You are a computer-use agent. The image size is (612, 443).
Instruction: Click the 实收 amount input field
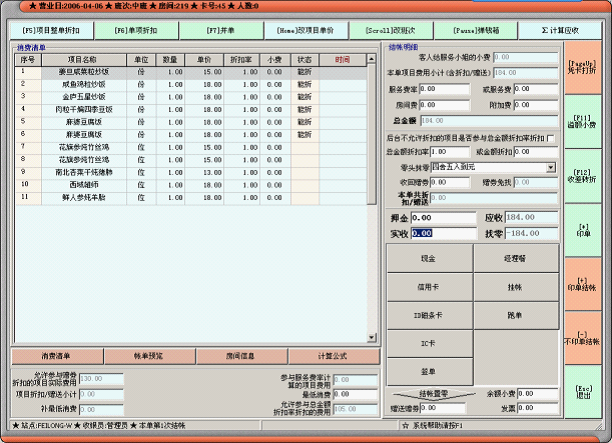tap(444, 233)
